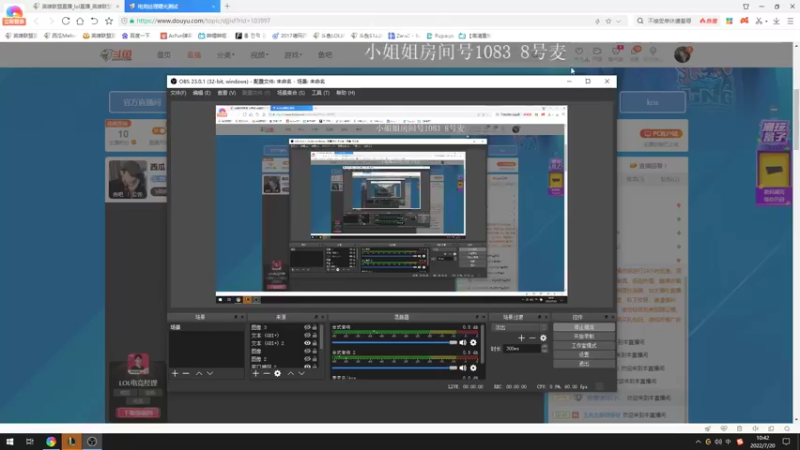Click transition duration 300ms field
Image resolution: width=800 pixels, height=450 pixels.
tap(522, 348)
